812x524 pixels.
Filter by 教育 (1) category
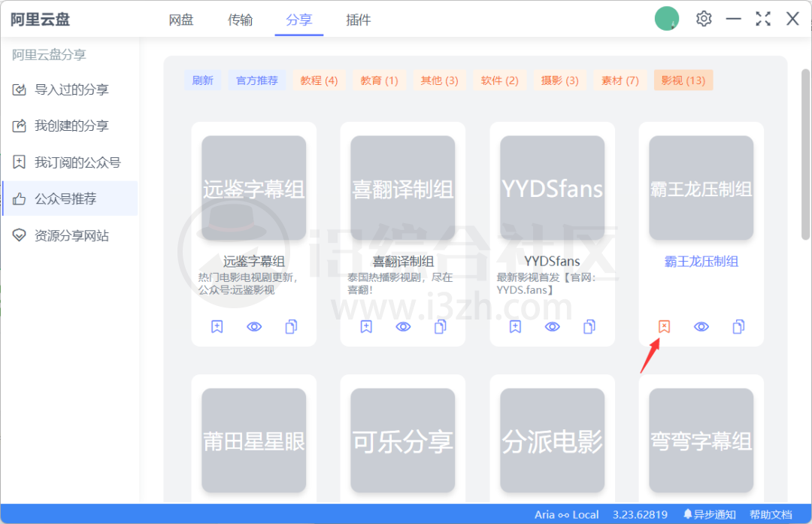coord(379,80)
